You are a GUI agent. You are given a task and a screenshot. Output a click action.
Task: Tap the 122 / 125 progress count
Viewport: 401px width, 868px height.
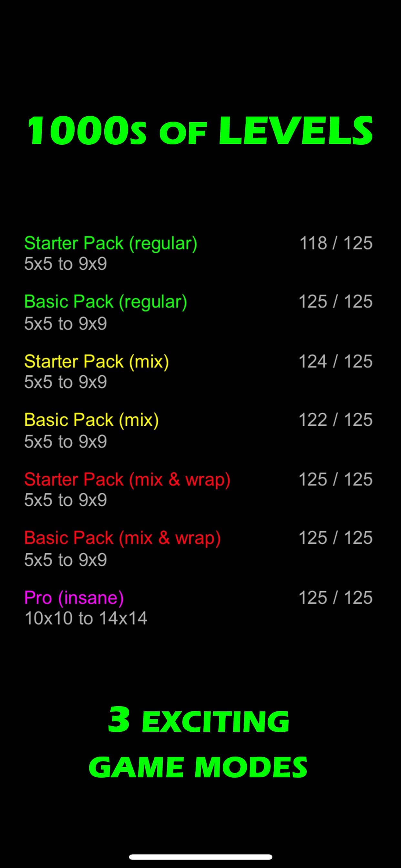click(336, 419)
